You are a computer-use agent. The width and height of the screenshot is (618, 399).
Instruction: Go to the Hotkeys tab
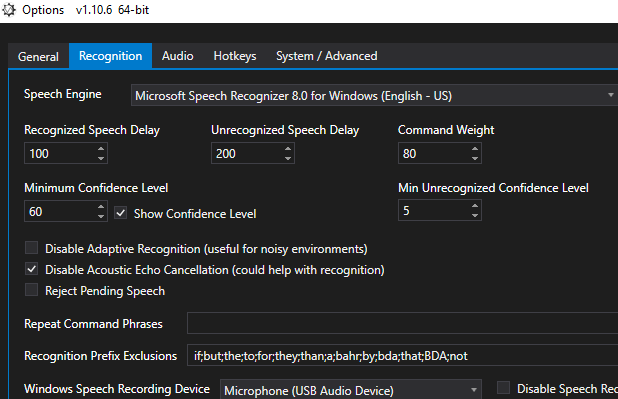click(235, 56)
